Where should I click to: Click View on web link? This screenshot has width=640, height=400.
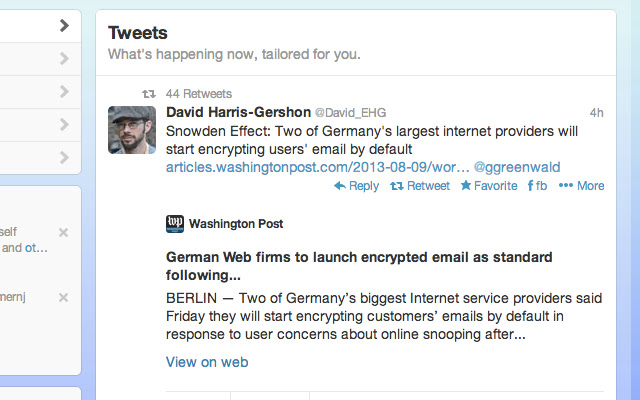pyautogui.click(x=207, y=362)
